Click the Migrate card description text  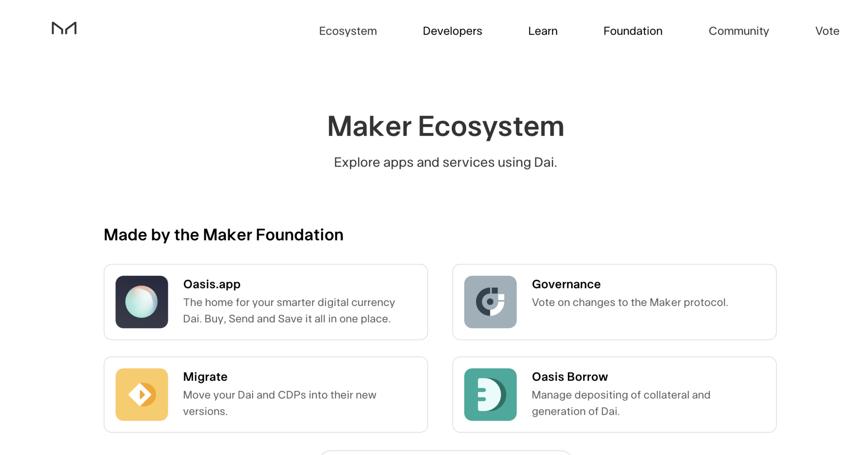pos(280,403)
